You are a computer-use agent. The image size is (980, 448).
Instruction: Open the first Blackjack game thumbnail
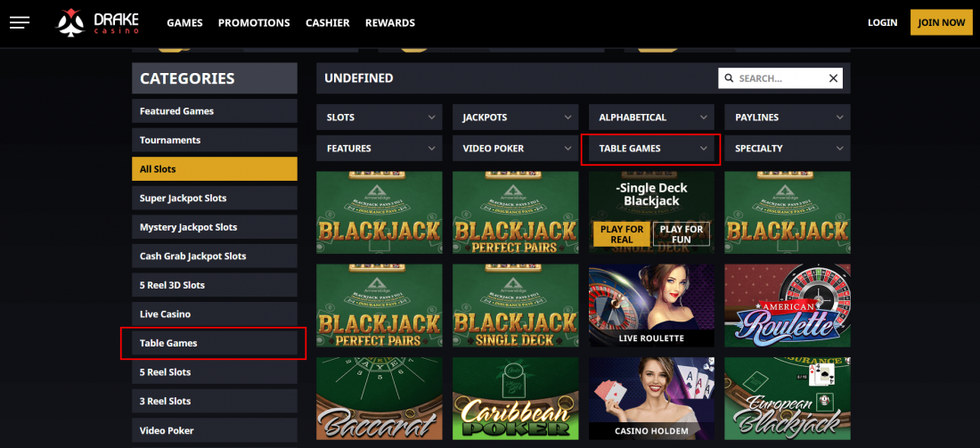pyautogui.click(x=380, y=213)
